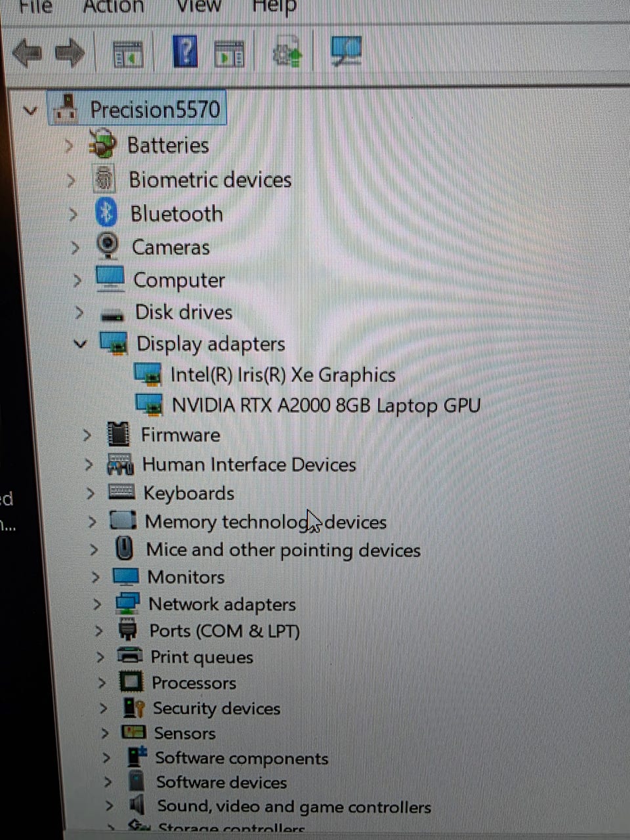Image resolution: width=630 pixels, height=840 pixels.
Task: Click the Software devices icon
Action: (136, 781)
